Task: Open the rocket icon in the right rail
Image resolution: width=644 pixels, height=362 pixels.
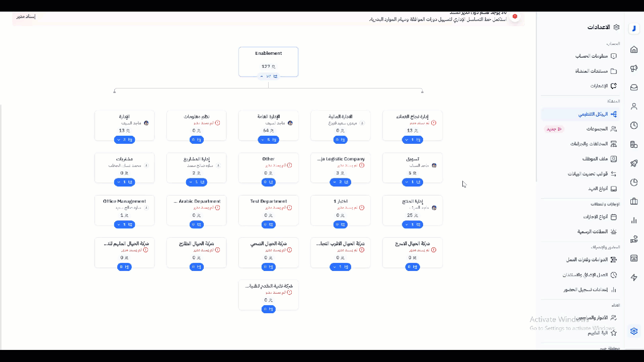Action: [x=634, y=163]
